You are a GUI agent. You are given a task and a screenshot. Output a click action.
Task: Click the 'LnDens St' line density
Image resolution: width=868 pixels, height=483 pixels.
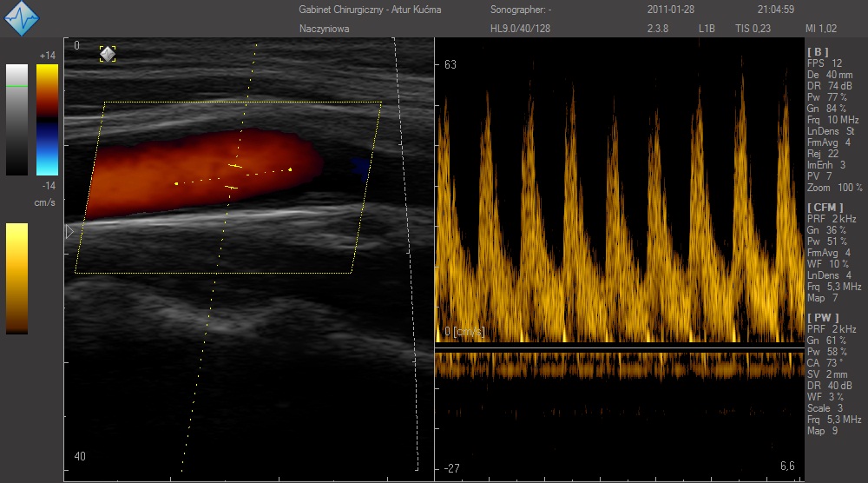(x=831, y=131)
